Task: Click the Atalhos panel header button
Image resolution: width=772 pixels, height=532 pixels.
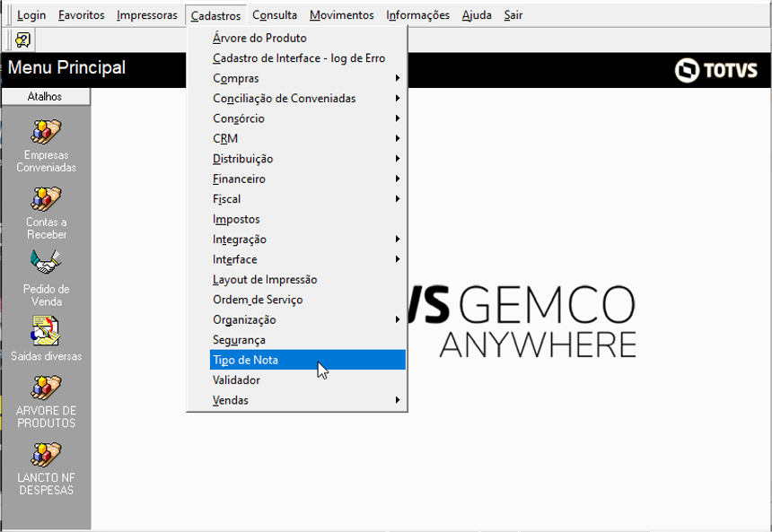Action: pos(46,97)
